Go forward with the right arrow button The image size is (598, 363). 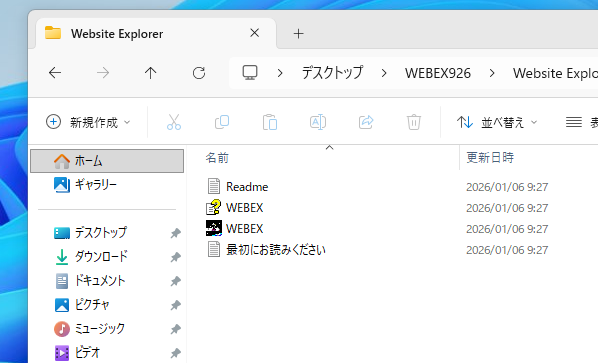103,72
